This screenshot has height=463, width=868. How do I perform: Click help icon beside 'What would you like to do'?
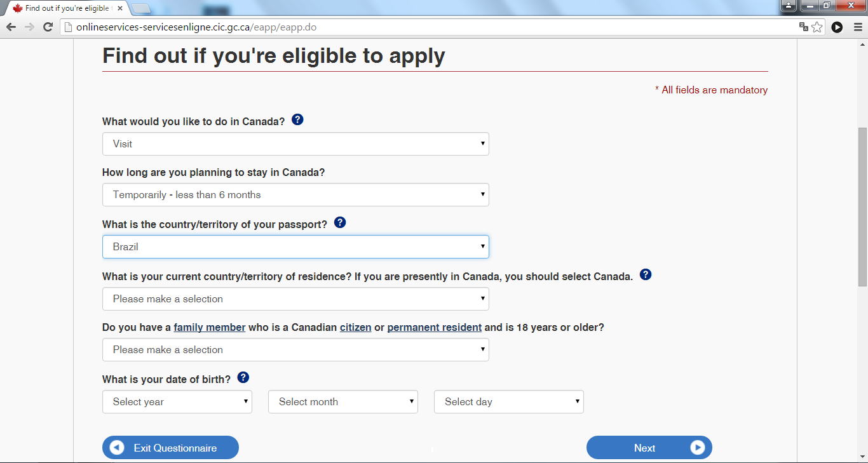pos(297,119)
